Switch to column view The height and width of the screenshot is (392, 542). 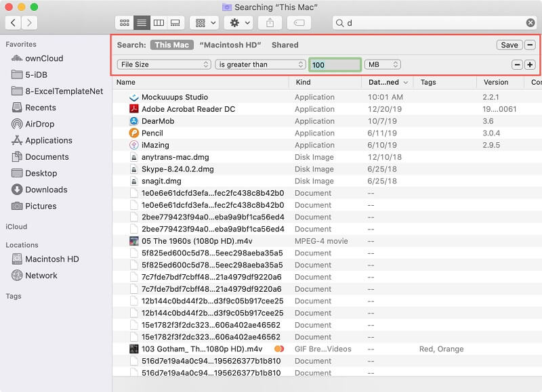pos(159,23)
